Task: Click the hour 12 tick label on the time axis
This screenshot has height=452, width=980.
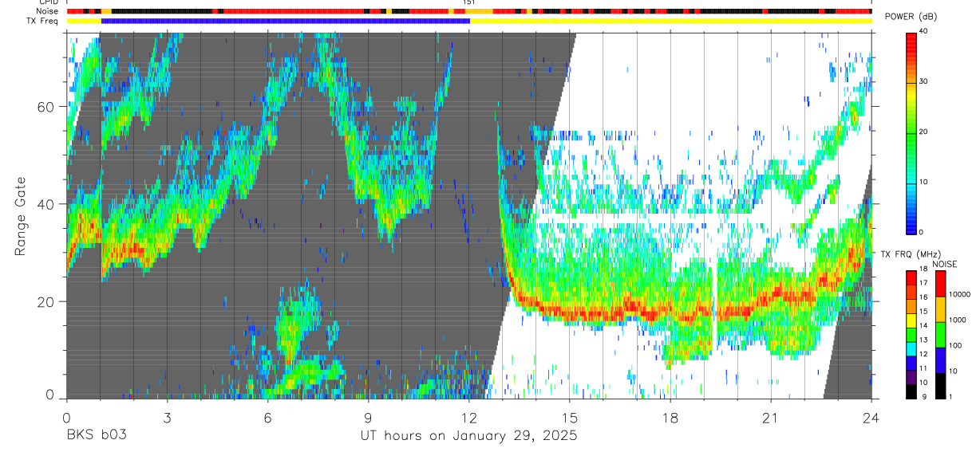Action: coord(468,417)
